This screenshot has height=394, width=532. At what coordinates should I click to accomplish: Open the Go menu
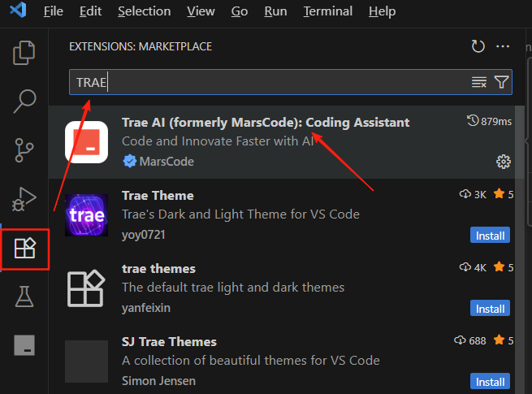[x=240, y=11]
